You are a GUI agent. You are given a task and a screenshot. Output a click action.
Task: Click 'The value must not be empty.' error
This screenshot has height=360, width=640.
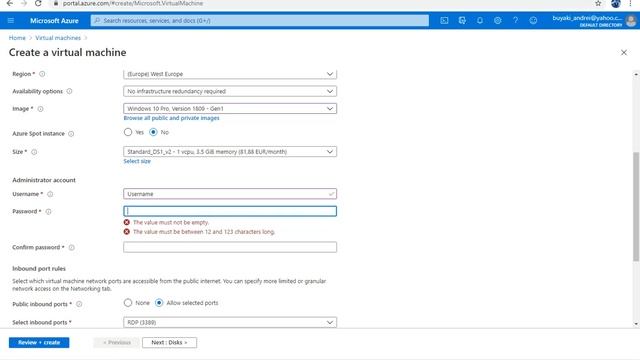[171, 222]
